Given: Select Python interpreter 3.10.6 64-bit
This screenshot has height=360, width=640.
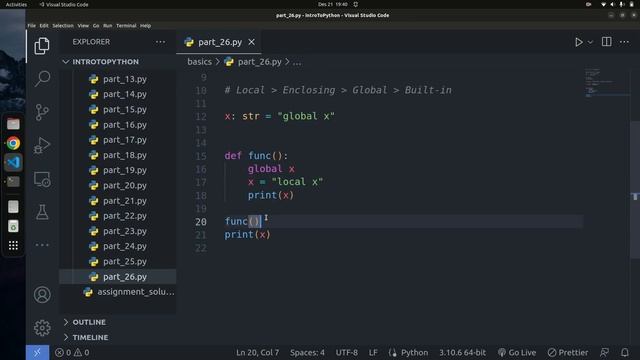Looking at the screenshot, I should (x=462, y=353).
